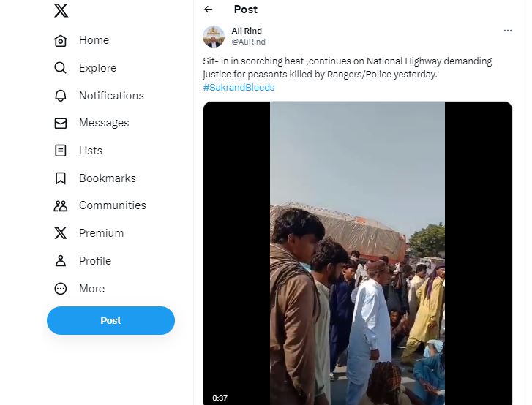Open the Communities people icon

(x=61, y=206)
